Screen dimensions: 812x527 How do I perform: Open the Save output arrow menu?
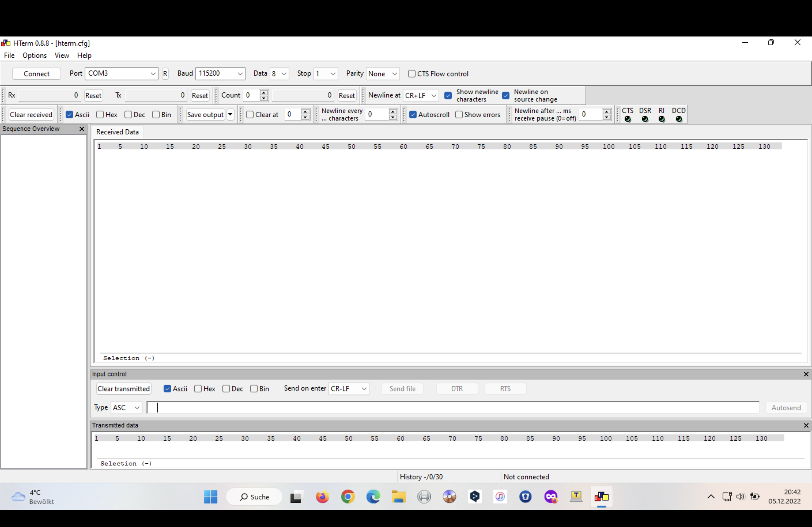230,115
